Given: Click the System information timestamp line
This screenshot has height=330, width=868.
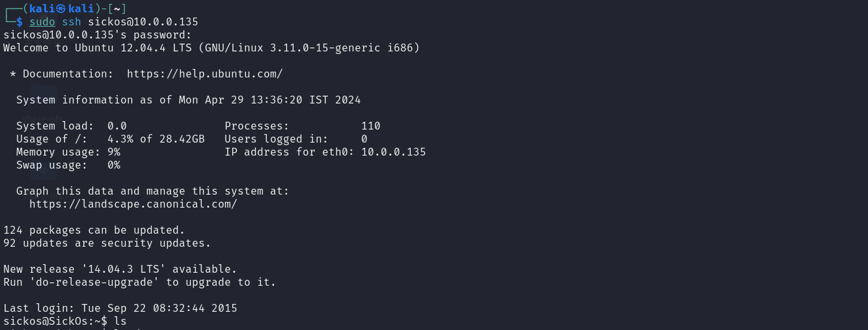Looking at the screenshot, I should [189, 100].
